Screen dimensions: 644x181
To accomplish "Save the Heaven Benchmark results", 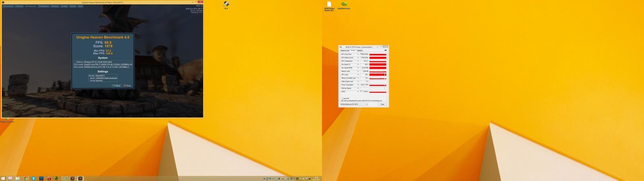I will pos(116,86).
